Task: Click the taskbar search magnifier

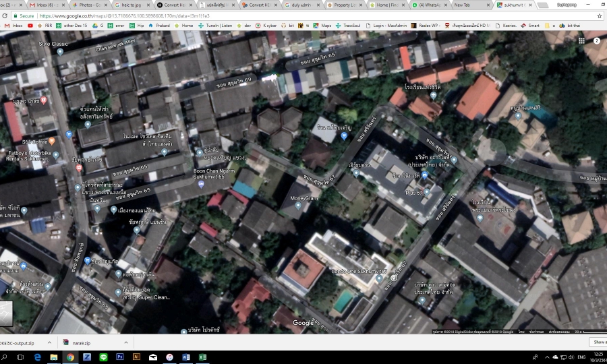Action: 4,357
